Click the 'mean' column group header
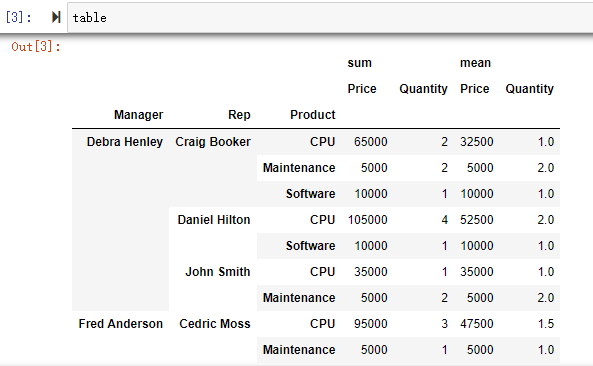The height and width of the screenshot is (366, 593). (475, 63)
